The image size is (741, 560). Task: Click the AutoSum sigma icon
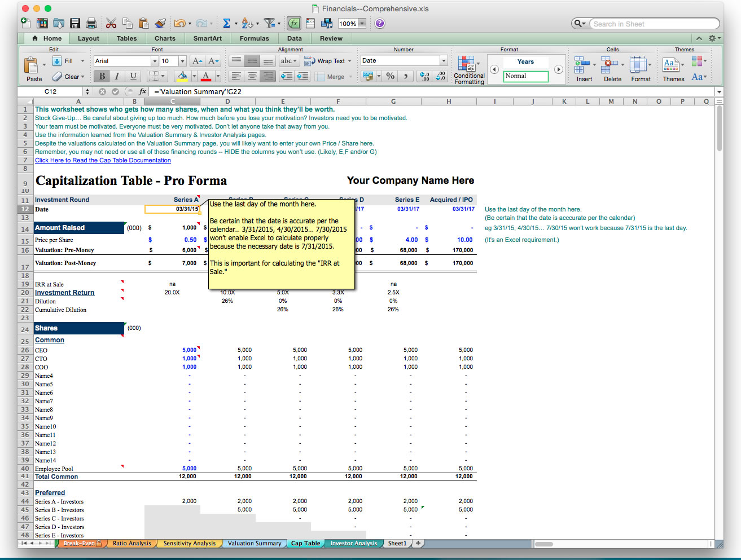tap(226, 23)
